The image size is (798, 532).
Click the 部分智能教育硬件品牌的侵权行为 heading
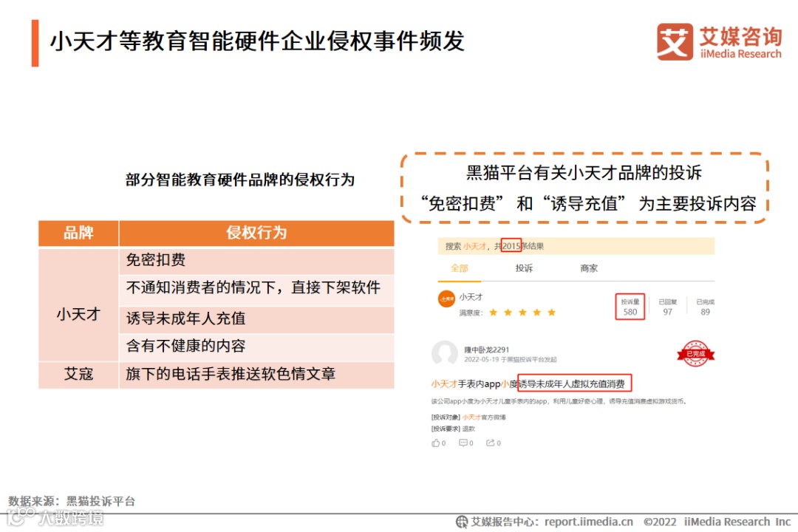(239, 180)
